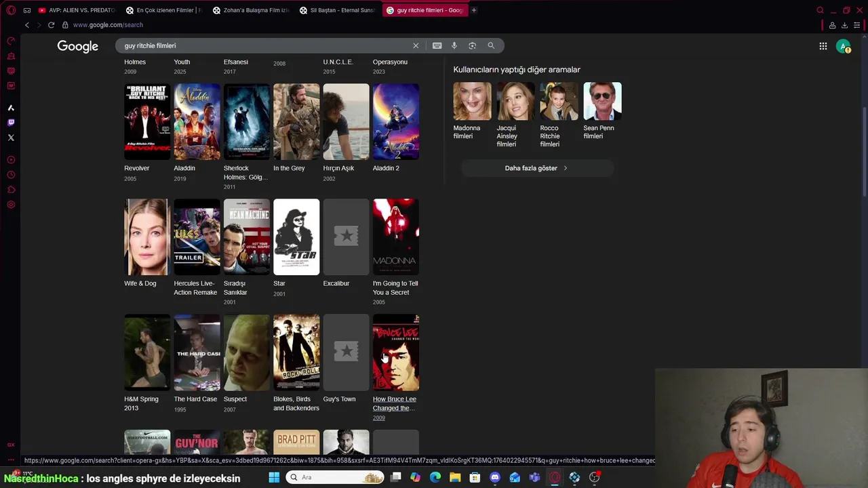
Task: Switch to Sil Baştan - Eternal Sunshine tab
Action: pos(337,10)
